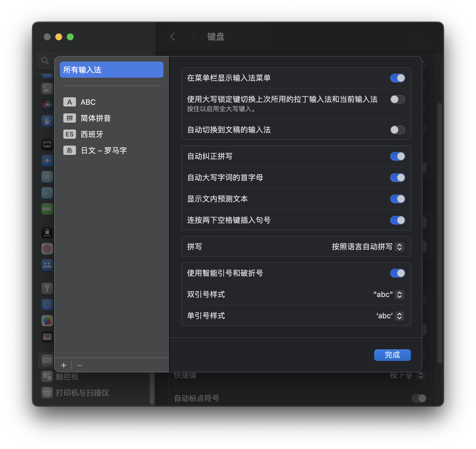Open Privacy & Security hand icon
This screenshot has height=449, width=476.
[x=47, y=121]
